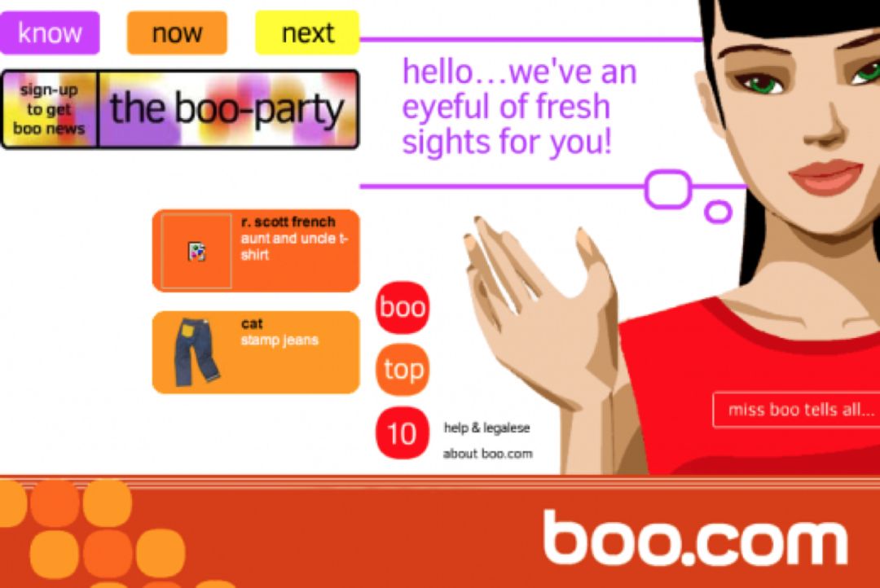This screenshot has width=880, height=588.
Task: Open help & legalese link
Action: [x=486, y=428]
